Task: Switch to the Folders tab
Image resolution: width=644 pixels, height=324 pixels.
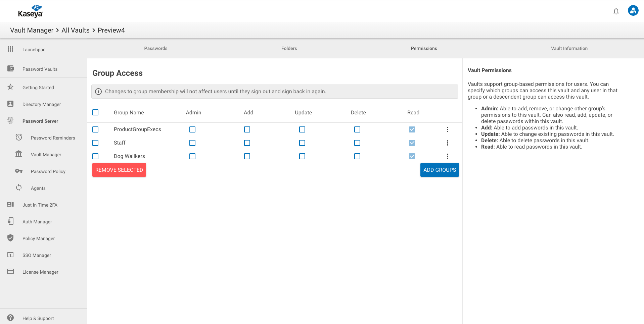Action: tap(289, 48)
